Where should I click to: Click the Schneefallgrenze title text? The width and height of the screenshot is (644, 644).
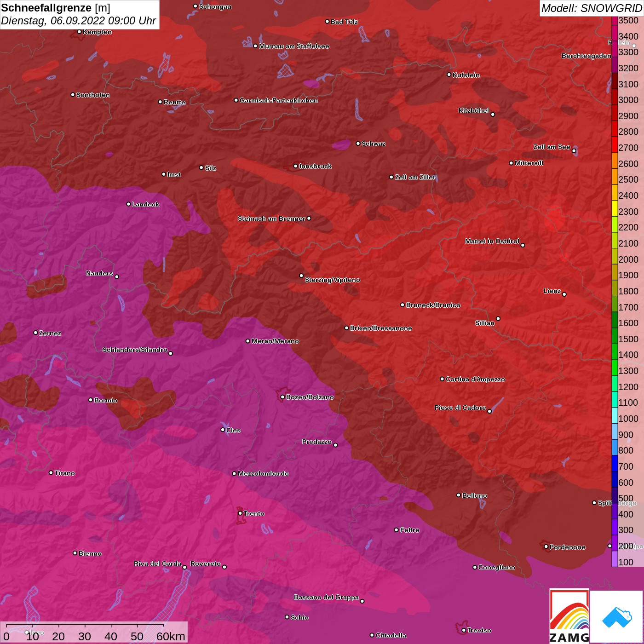46,8
